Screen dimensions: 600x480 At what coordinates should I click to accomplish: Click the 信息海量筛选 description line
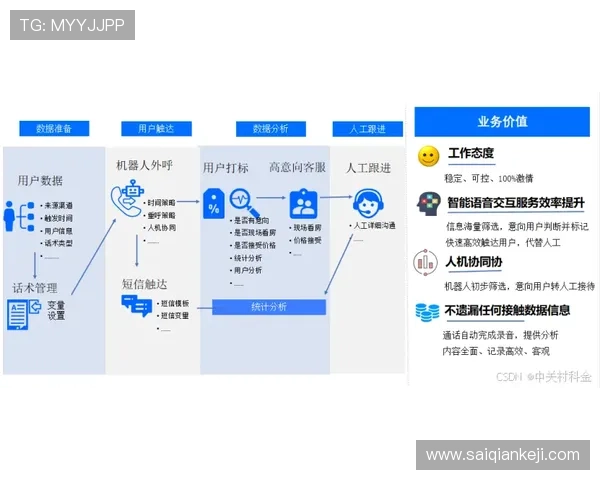[517, 227]
